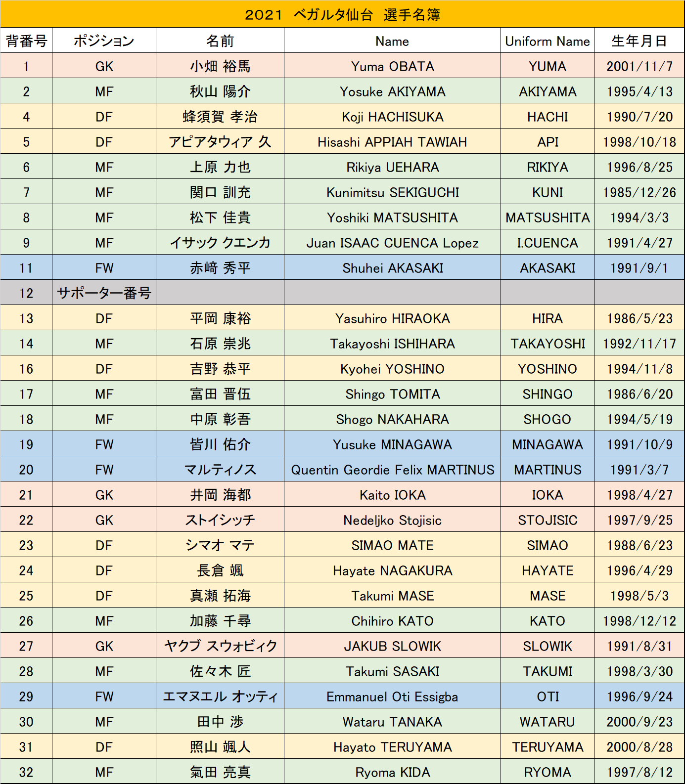Select the cell 'Yusuke MINAGAWA'
Image resolution: width=685 pixels, height=784 pixels.
point(392,444)
